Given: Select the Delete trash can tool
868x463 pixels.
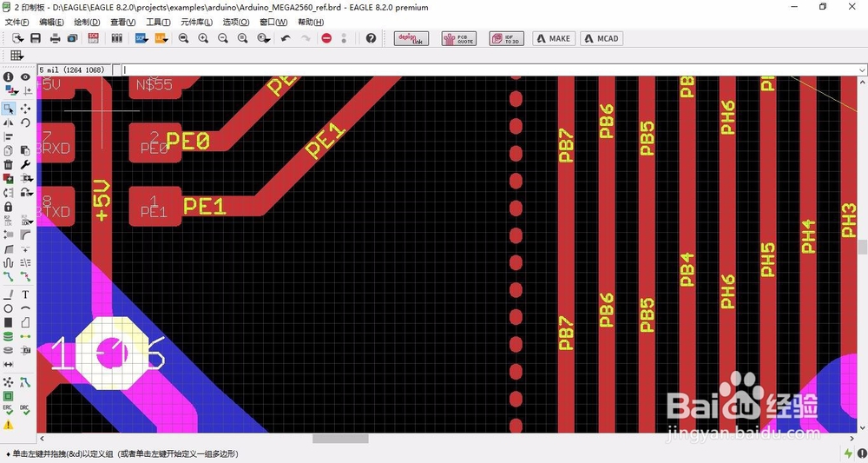Looking at the screenshot, I should (9, 164).
